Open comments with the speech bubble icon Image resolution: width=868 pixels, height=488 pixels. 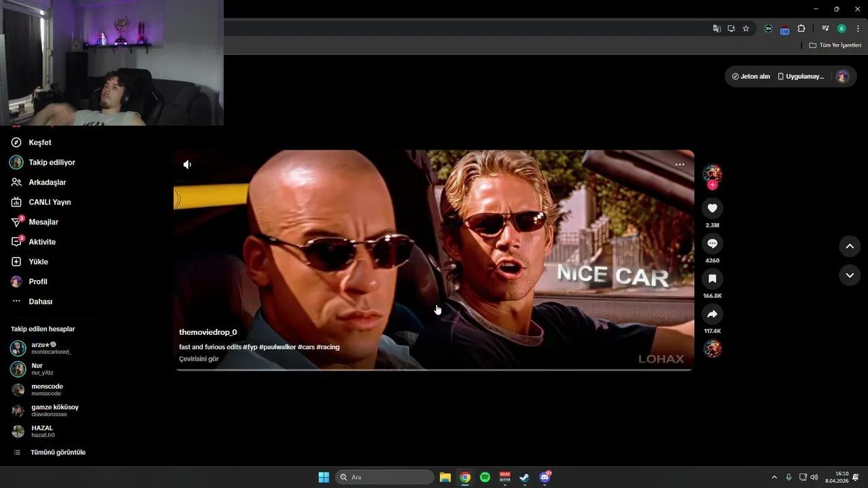pyautogui.click(x=712, y=243)
